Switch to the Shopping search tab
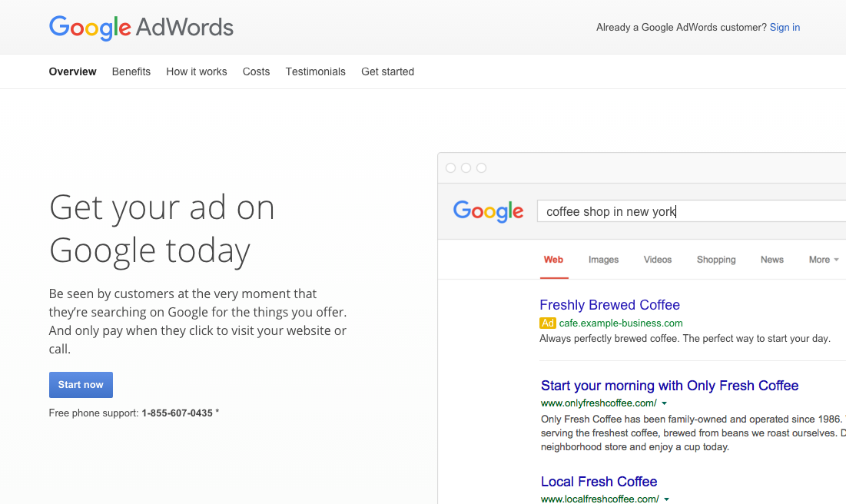The image size is (846, 504). (716, 260)
